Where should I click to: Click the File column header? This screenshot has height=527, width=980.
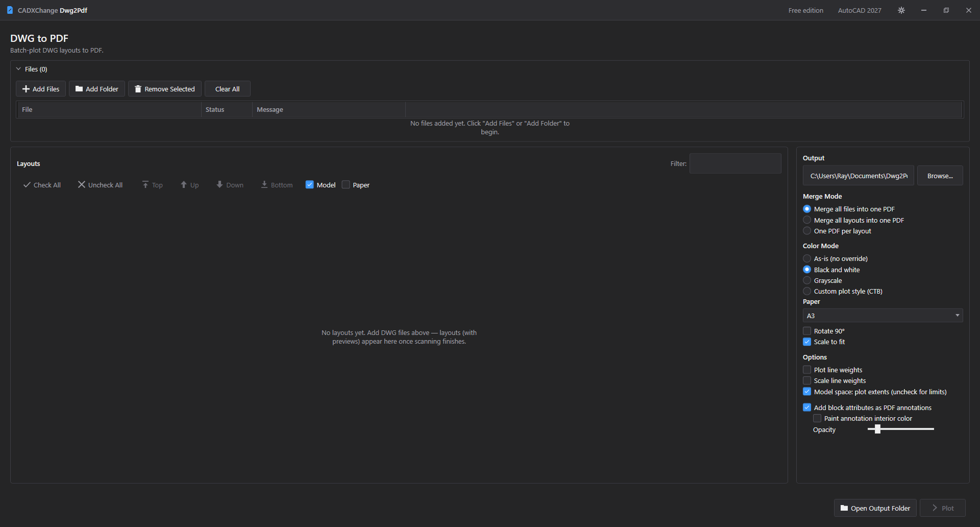pos(109,109)
